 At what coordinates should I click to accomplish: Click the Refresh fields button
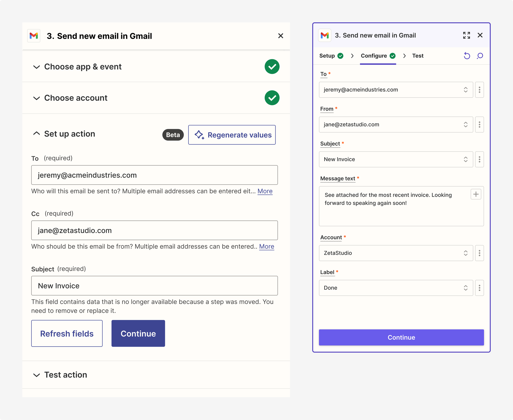[67, 333]
